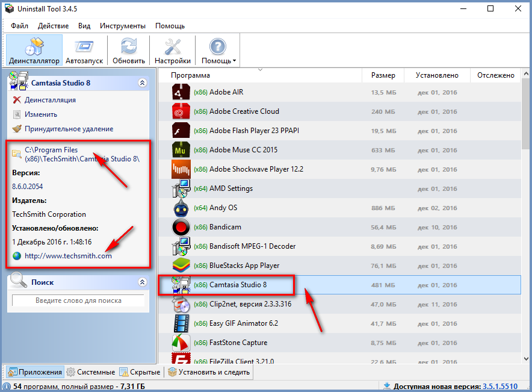Image resolution: width=532 pixels, height=392 pixels.
Task: Click the search field Введите слово для поиска
Action: [78, 300]
